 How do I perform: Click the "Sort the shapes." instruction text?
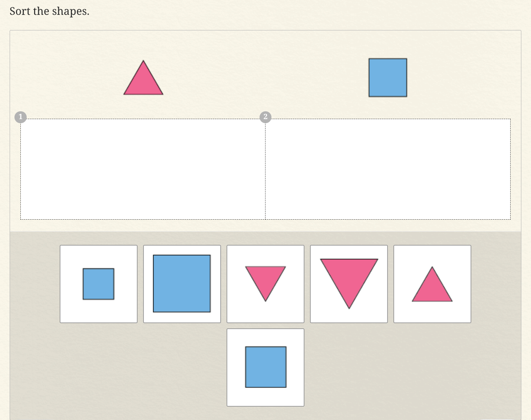click(49, 12)
